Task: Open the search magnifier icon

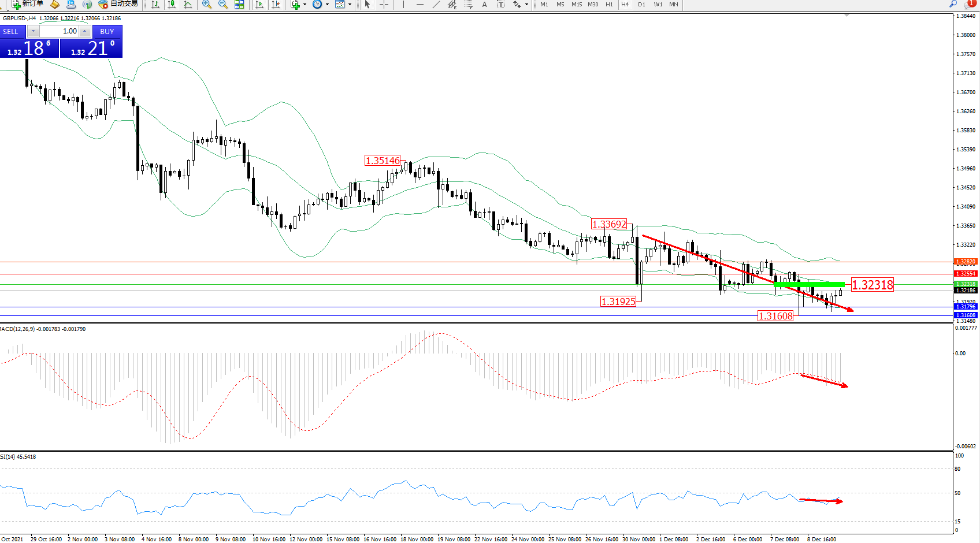Action: pyautogui.click(x=953, y=4)
